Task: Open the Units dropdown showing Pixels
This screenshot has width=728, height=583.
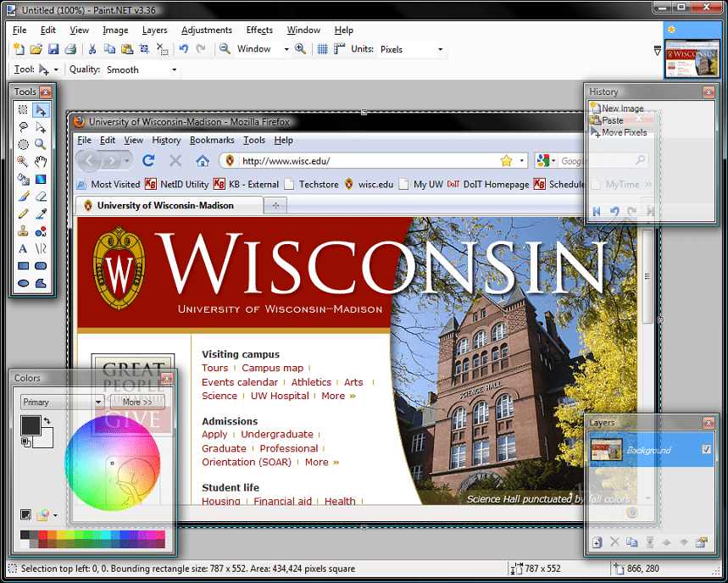Action: [x=410, y=49]
